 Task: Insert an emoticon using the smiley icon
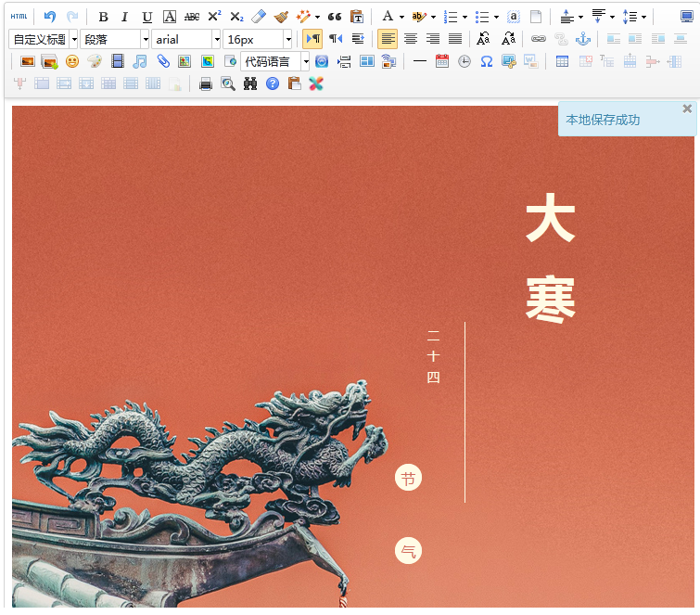click(x=72, y=61)
